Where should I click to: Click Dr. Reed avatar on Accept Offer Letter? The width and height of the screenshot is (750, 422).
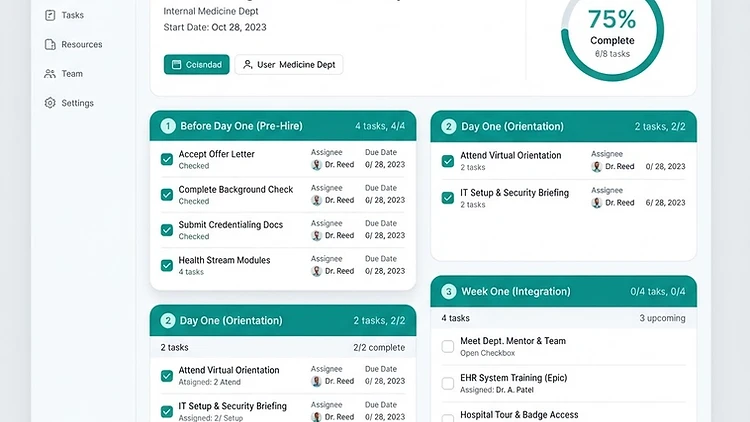316,165
